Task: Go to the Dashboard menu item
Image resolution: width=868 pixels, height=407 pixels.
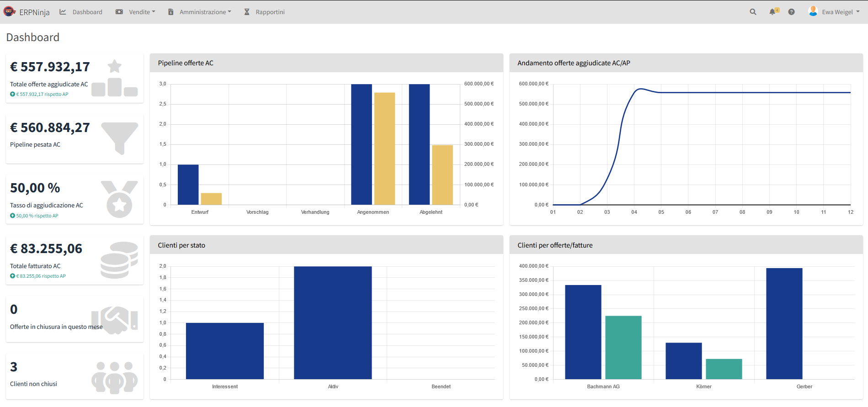Action: click(x=87, y=12)
